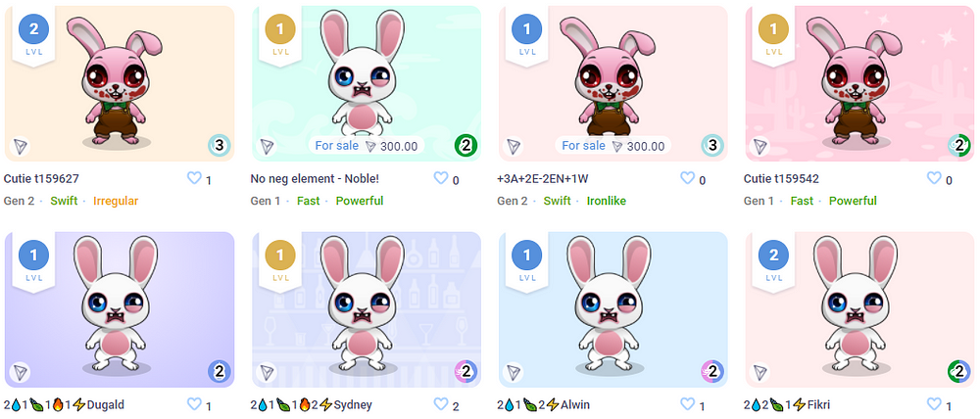Click the number 3 badge on Cutie t159627's card
980x419 pixels.
tap(219, 146)
